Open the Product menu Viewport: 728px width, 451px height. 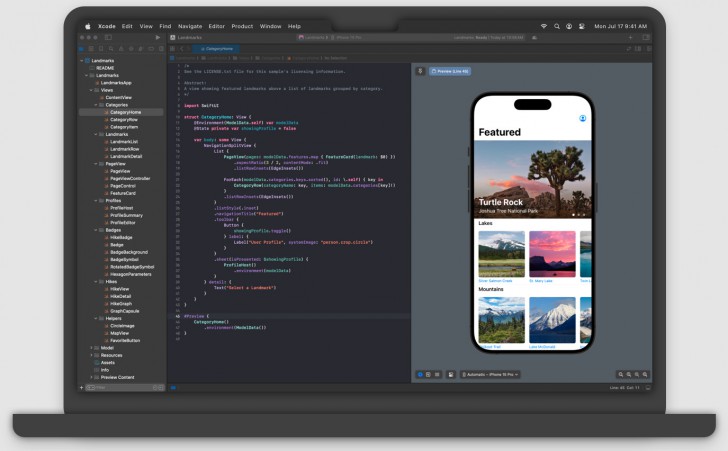(x=242, y=26)
